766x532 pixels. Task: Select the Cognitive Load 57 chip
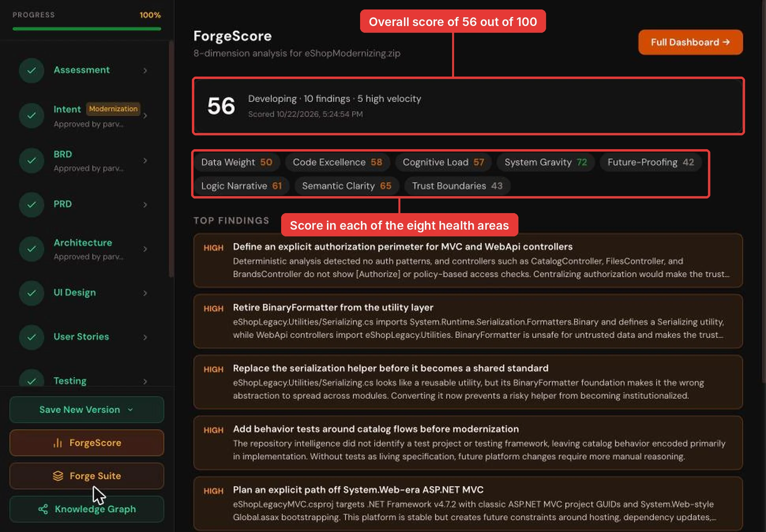[443, 162]
